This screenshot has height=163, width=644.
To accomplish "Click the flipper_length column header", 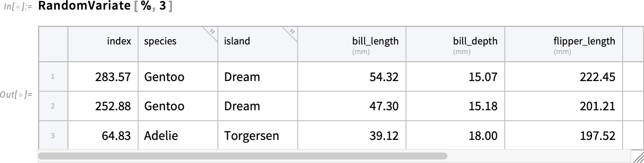I will 563,44.
